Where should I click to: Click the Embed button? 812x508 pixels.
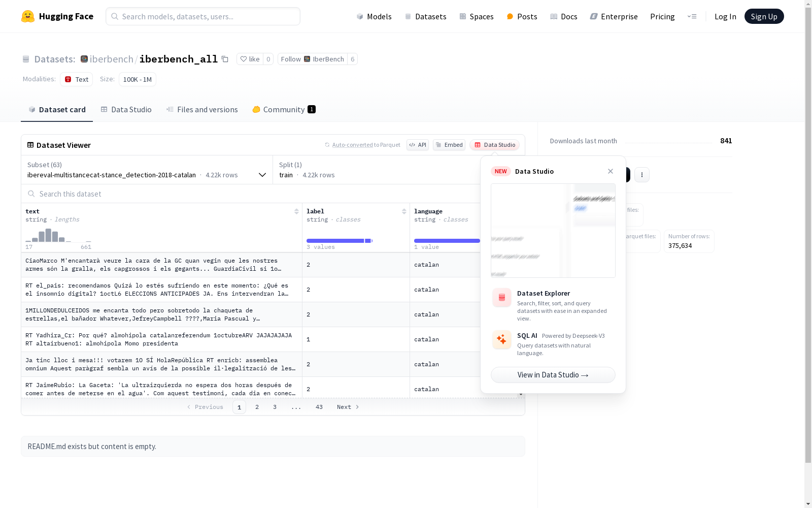(x=449, y=145)
